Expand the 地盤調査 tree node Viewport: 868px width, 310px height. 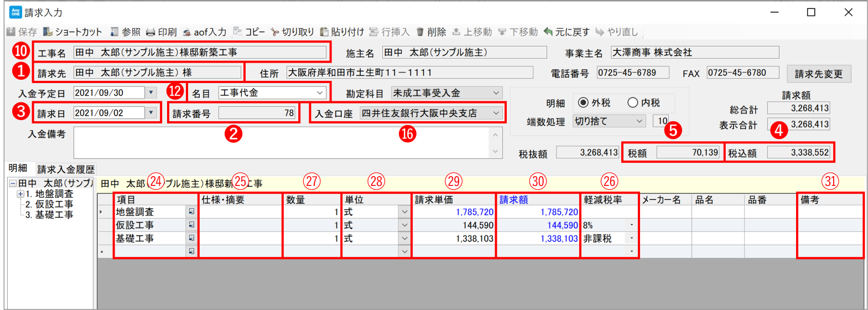(x=20, y=194)
